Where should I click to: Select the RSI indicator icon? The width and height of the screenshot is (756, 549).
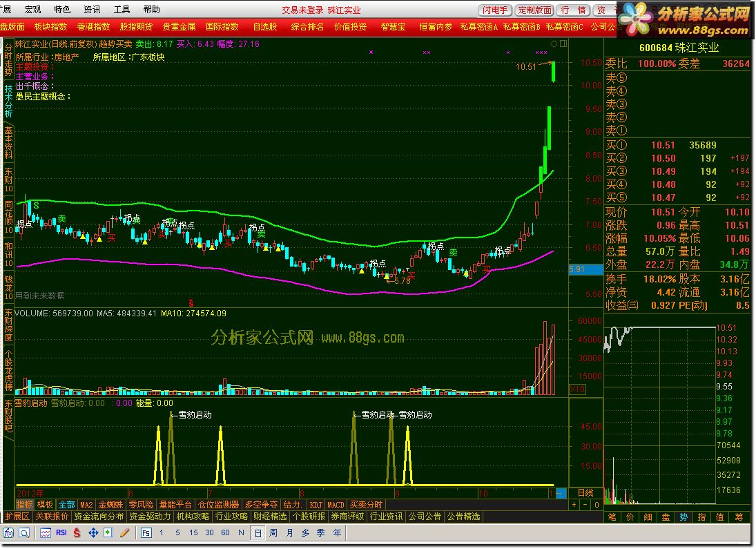point(61,532)
